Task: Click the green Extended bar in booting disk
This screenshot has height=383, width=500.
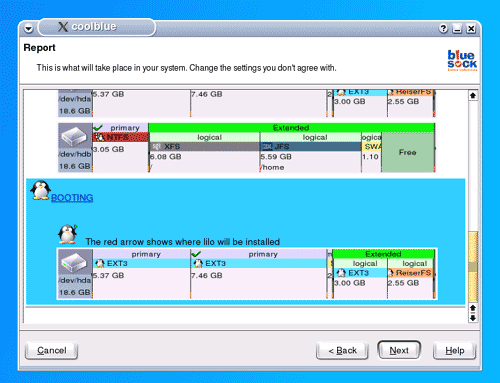Action: tap(383, 254)
